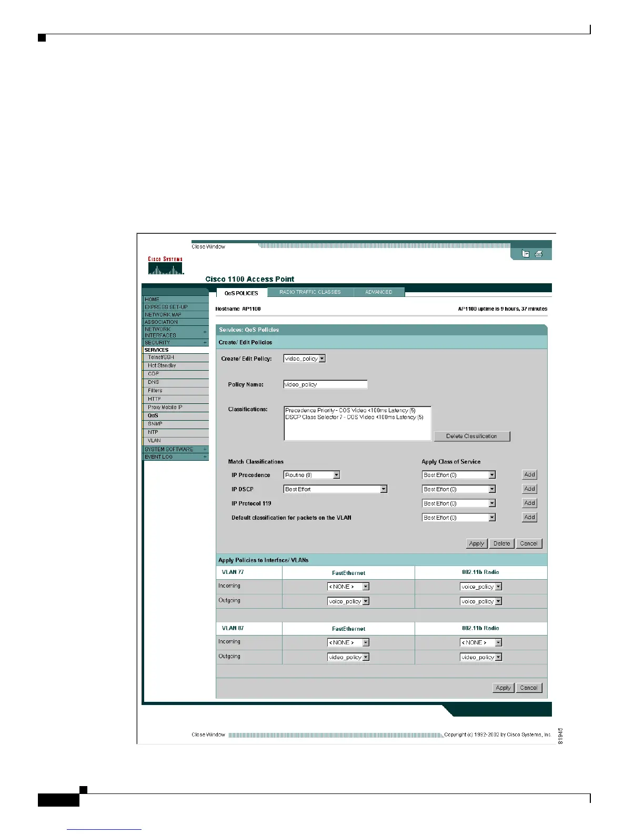Click the Cisco Systems logo
644x834 pixels.
coord(165,265)
